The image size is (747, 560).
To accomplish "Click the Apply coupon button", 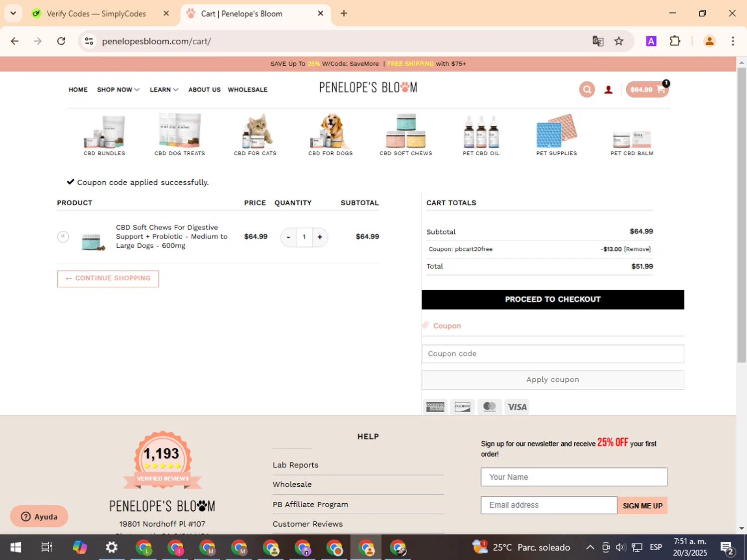I will [x=553, y=380].
